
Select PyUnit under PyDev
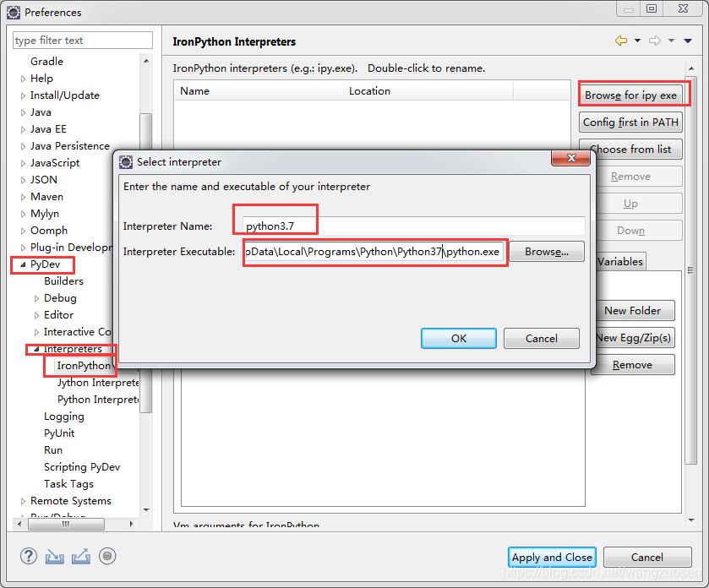pyautogui.click(x=59, y=433)
